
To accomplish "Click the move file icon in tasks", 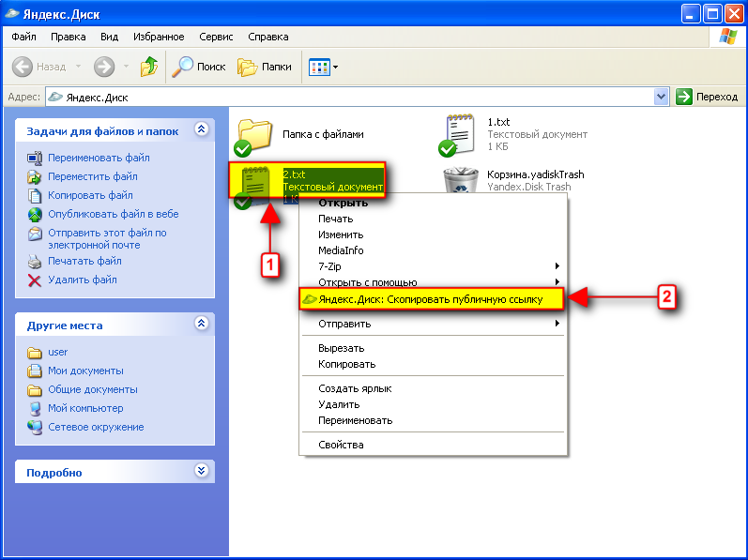I will pyautogui.click(x=35, y=176).
